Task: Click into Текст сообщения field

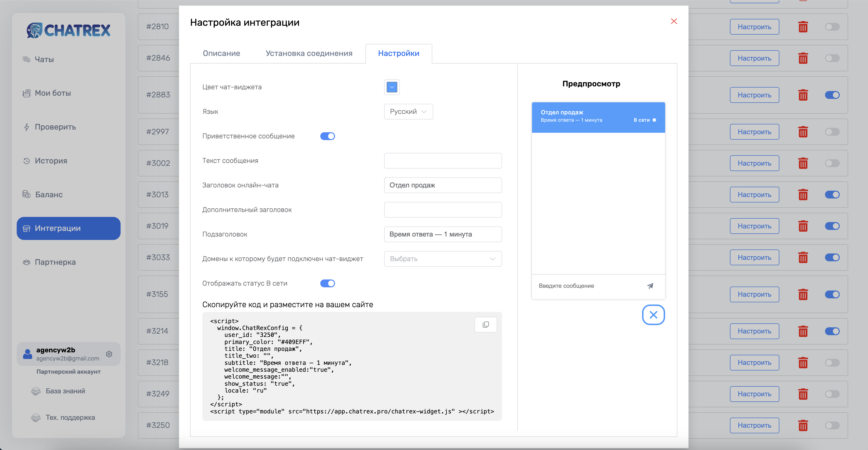Action: (x=443, y=160)
